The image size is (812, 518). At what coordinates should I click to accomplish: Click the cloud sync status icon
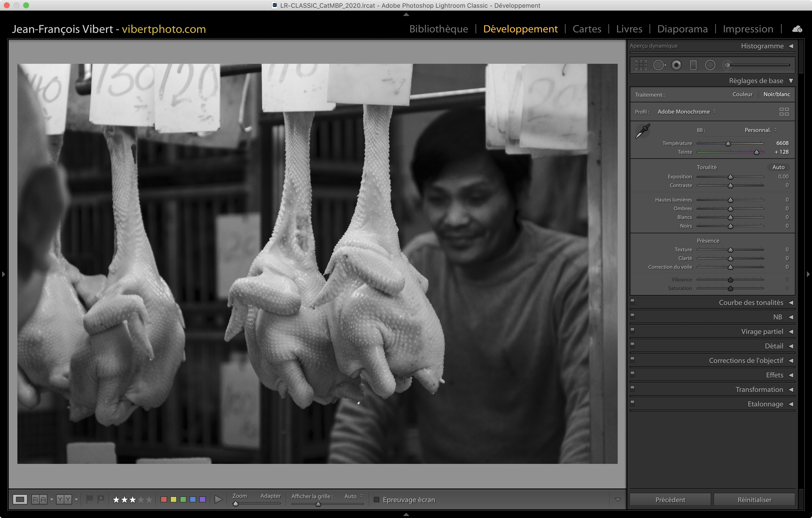[797, 29]
